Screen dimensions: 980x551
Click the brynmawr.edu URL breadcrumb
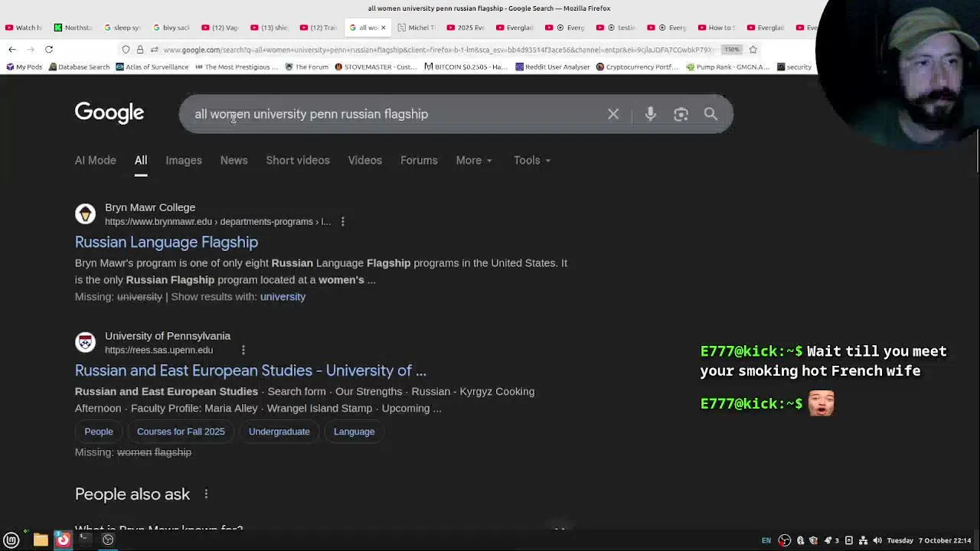coord(217,222)
